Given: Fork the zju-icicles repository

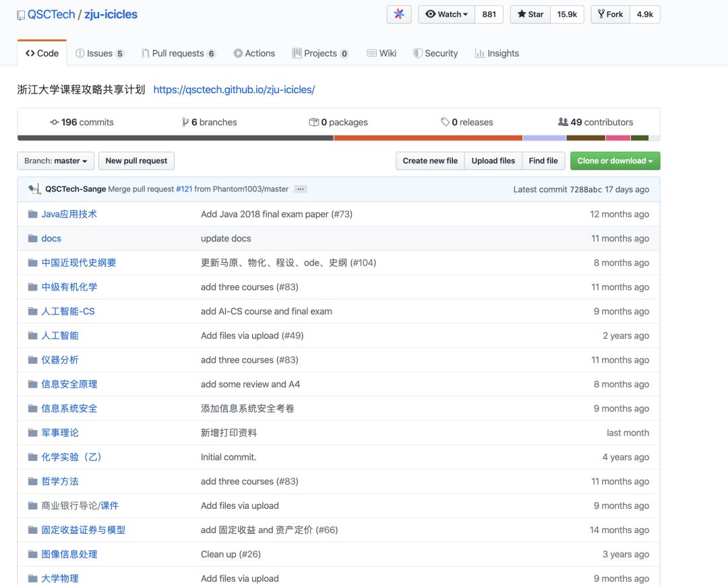Looking at the screenshot, I should click(610, 14).
